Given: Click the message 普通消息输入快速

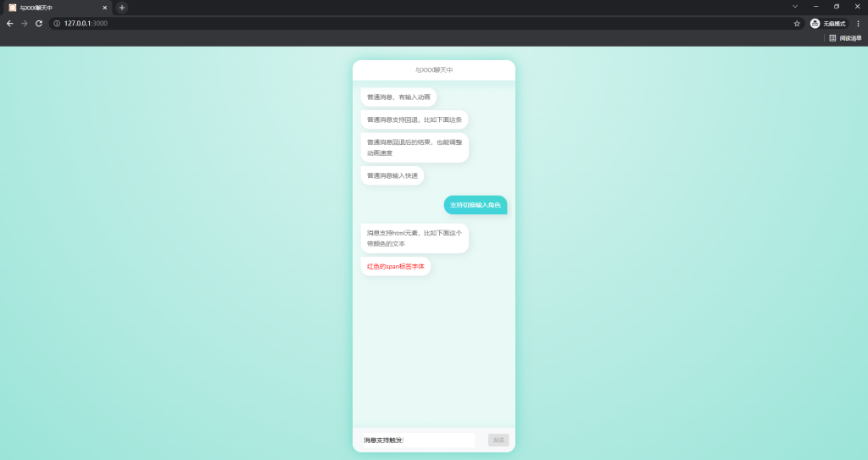Looking at the screenshot, I should [x=392, y=175].
